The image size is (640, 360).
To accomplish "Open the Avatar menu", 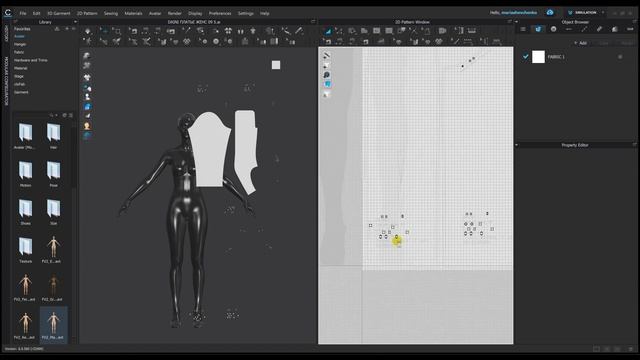I will point(155,13).
